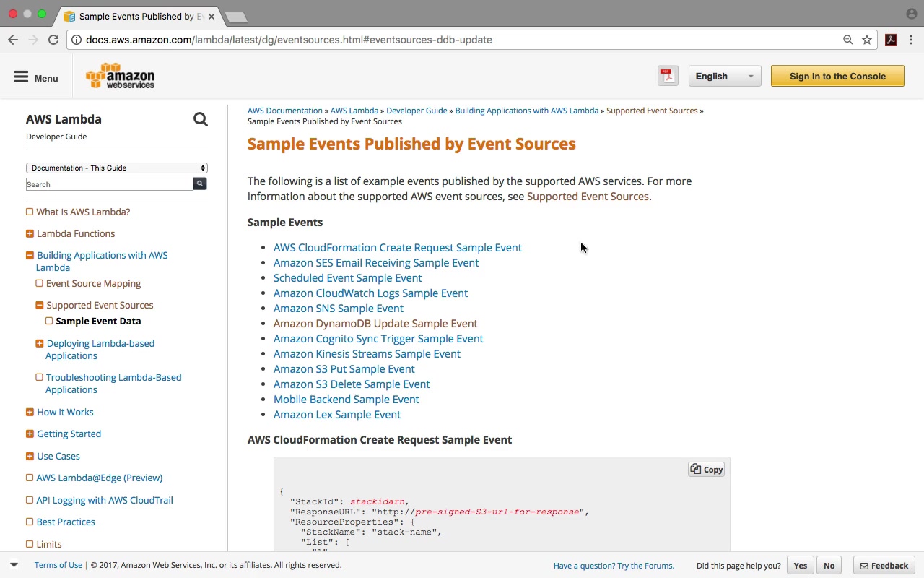Click the Amazon Web Services logo
Image resolution: width=924 pixels, height=578 pixels.
click(x=120, y=76)
